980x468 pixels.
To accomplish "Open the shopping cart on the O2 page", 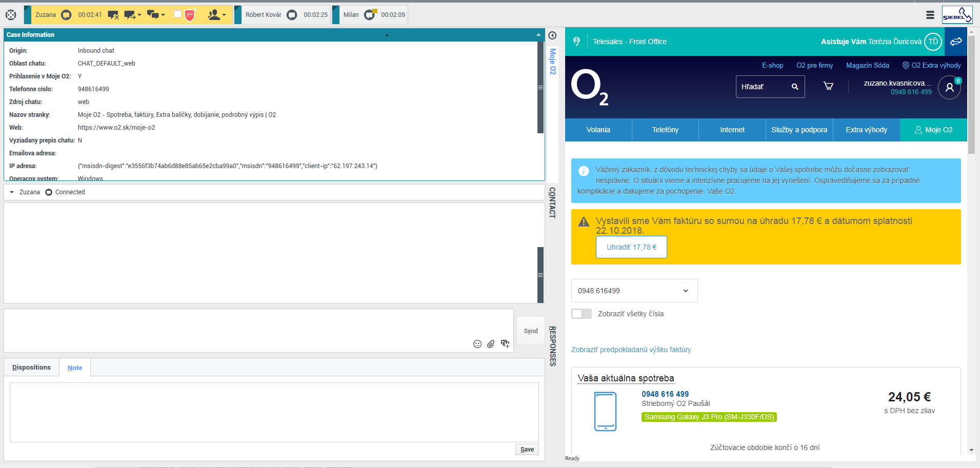I will [829, 86].
